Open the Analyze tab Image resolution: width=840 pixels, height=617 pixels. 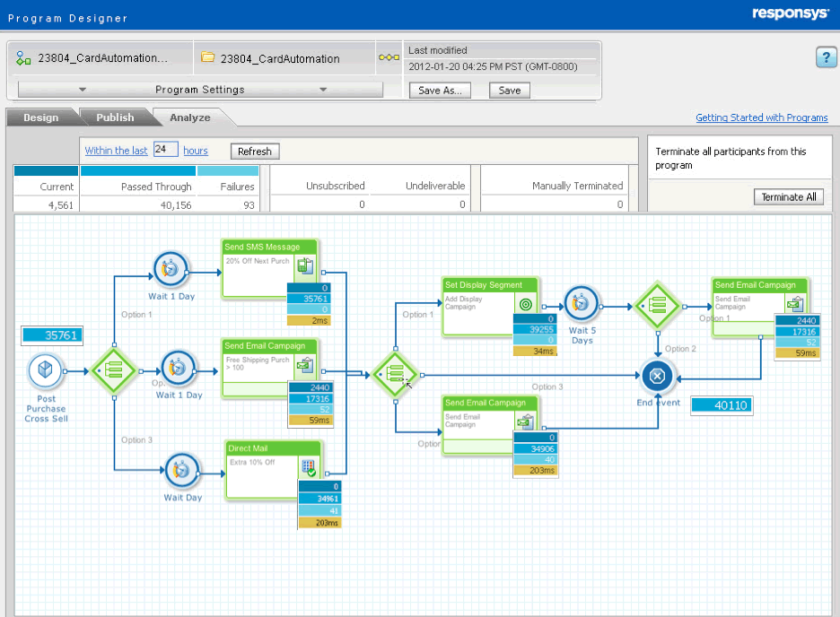190,117
